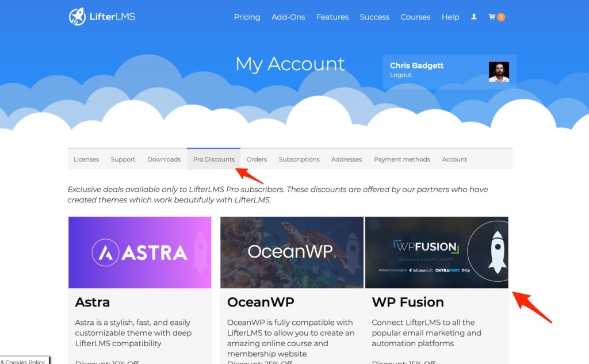Click the Astra card heading
Viewport: 589px width, 364px height.
click(x=93, y=302)
